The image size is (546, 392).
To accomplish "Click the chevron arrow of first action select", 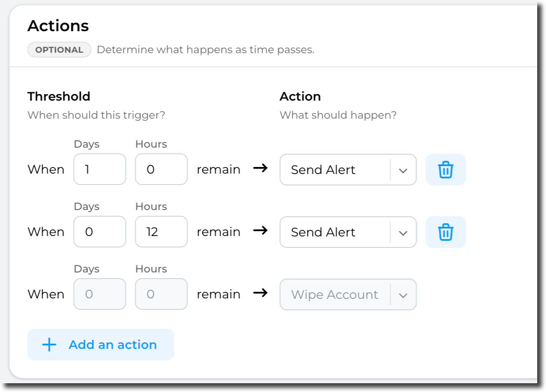I will click(403, 170).
